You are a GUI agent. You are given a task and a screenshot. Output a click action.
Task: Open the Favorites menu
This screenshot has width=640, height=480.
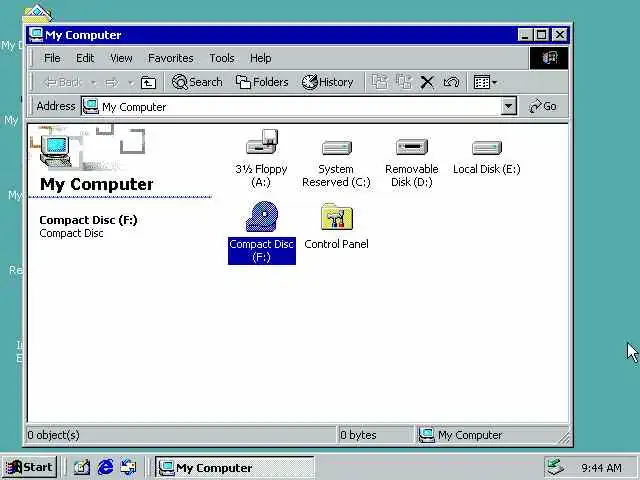pos(171,58)
